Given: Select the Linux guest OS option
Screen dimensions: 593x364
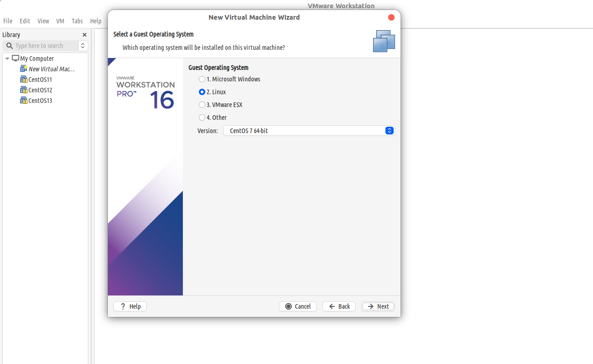Looking at the screenshot, I should click(202, 92).
